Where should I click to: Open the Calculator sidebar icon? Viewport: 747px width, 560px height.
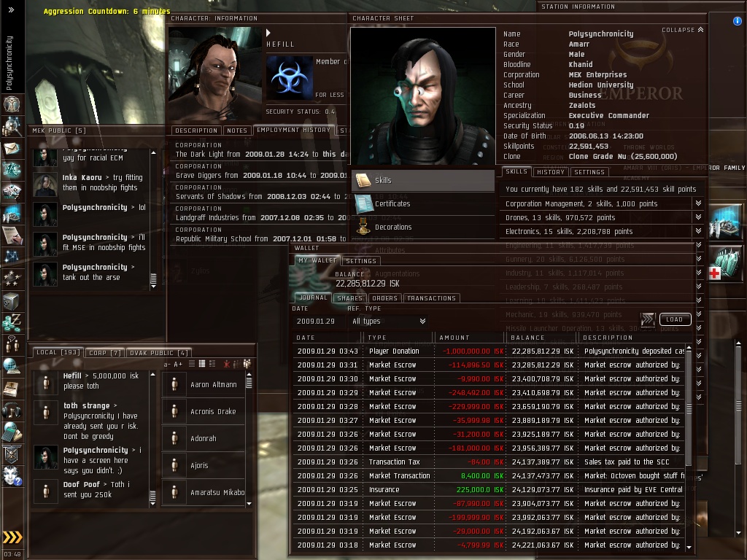point(12,432)
